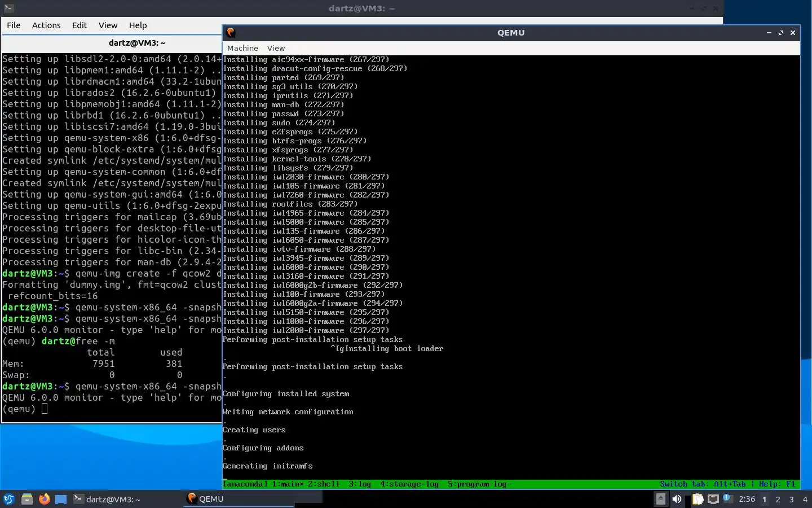
Task: Open the Lubuntu start menu
Action: 9,499
